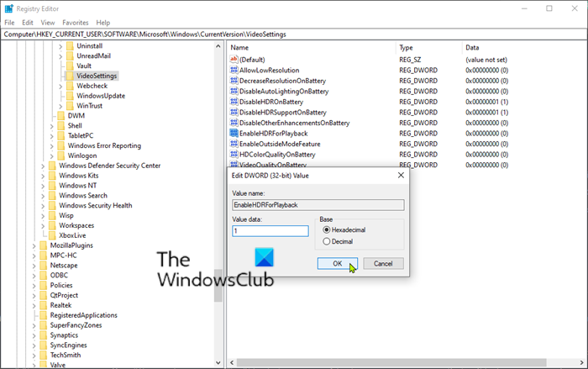The height and width of the screenshot is (369, 588).
Task: Click the Data cell of DisableHDROnBattery
Action: coord(486,102)
